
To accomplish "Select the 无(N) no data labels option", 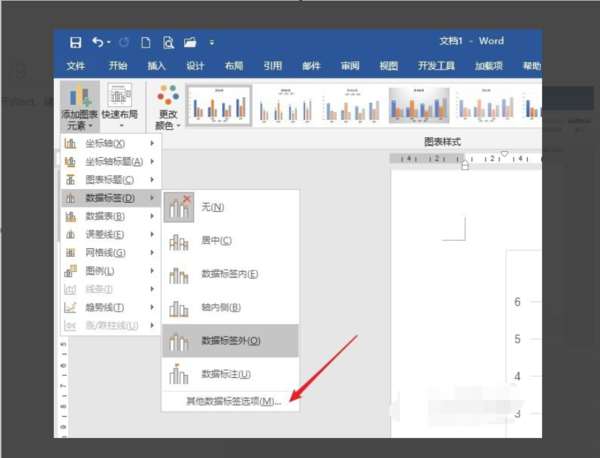I will pos(231,207).
